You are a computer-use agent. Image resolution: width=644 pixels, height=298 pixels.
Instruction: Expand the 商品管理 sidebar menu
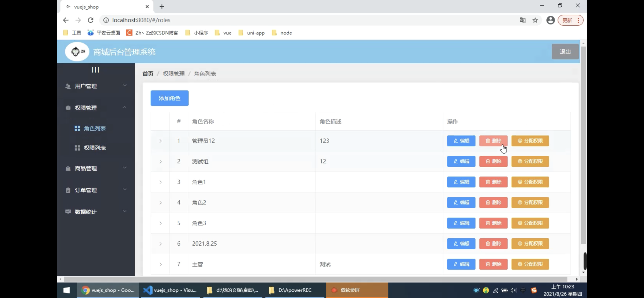[x=96, y=168]
